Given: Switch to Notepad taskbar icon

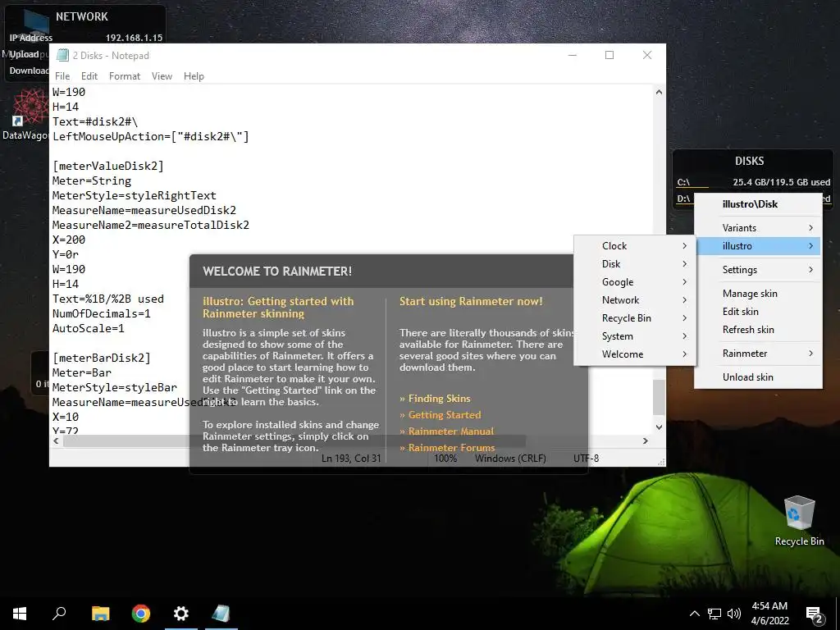Looking at the screenshot, I should pos(221,614).
